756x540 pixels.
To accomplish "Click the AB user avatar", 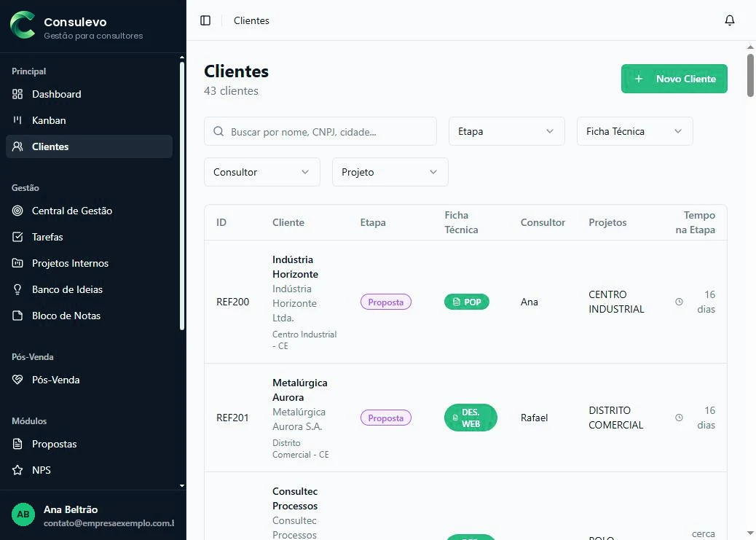I will (x=23, y=514).
